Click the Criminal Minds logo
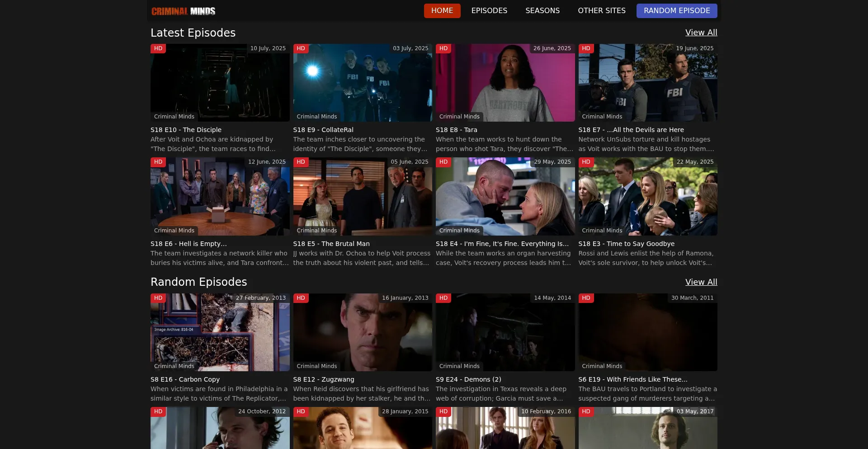868x449 pixels. coord(183,11)
